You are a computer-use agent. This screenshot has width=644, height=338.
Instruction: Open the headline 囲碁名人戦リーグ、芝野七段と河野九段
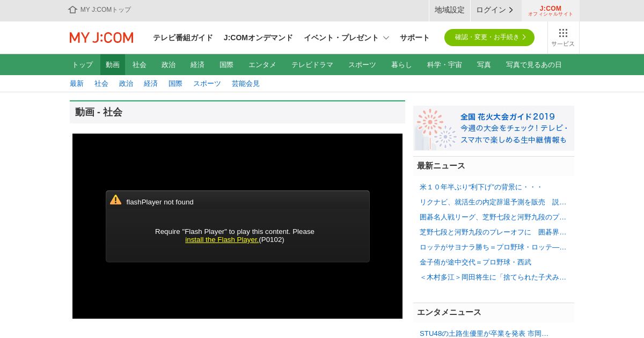pyautogui.click(x=493, y=217)
